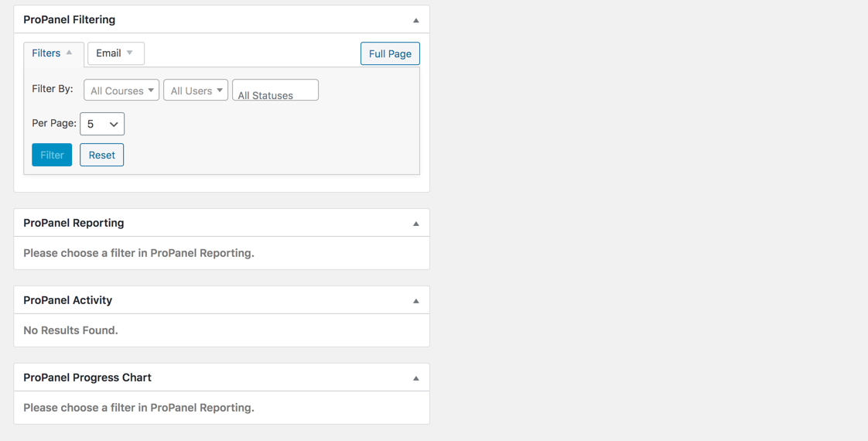Image resolution: width=868 pixels, height=441 pixels.
Task: Collapse the ProPanel Progress Chart arrow
Action: pos(415,378)
